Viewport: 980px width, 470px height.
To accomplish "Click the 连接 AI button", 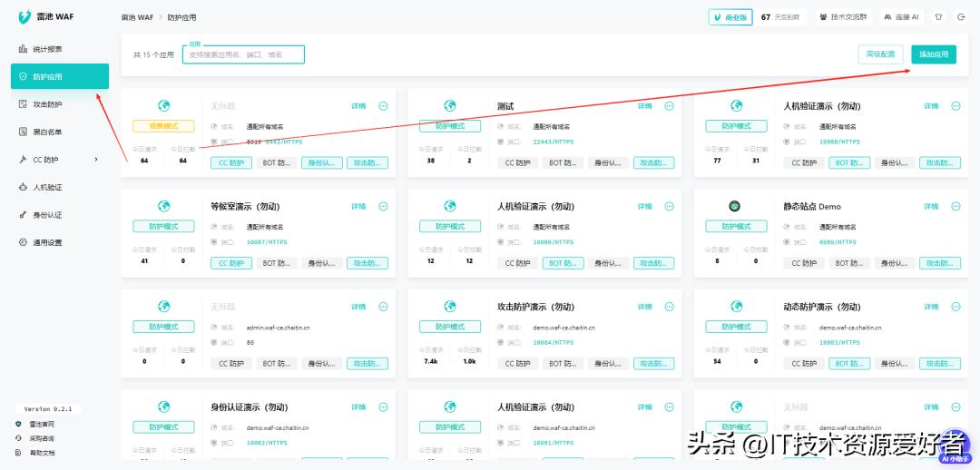I will tap(902, 17).
